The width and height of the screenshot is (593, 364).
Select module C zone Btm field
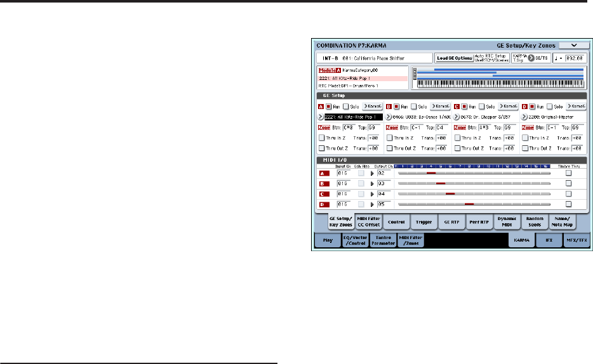point(484,127)
